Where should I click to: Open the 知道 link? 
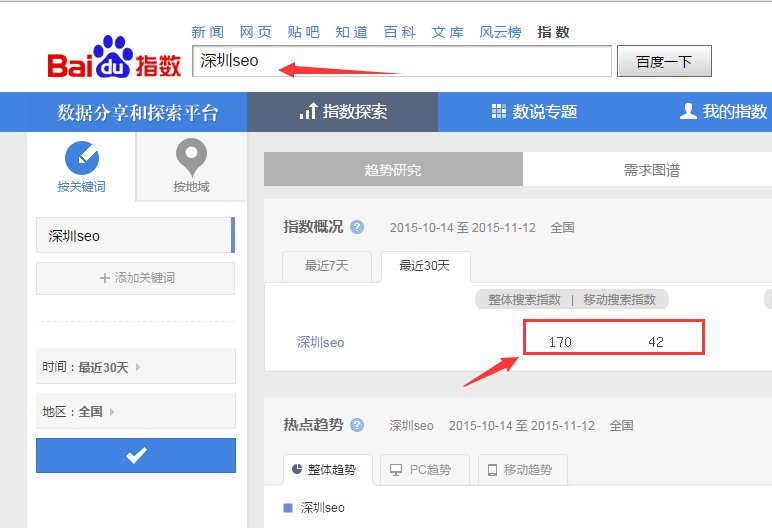[x=352, y=33]
